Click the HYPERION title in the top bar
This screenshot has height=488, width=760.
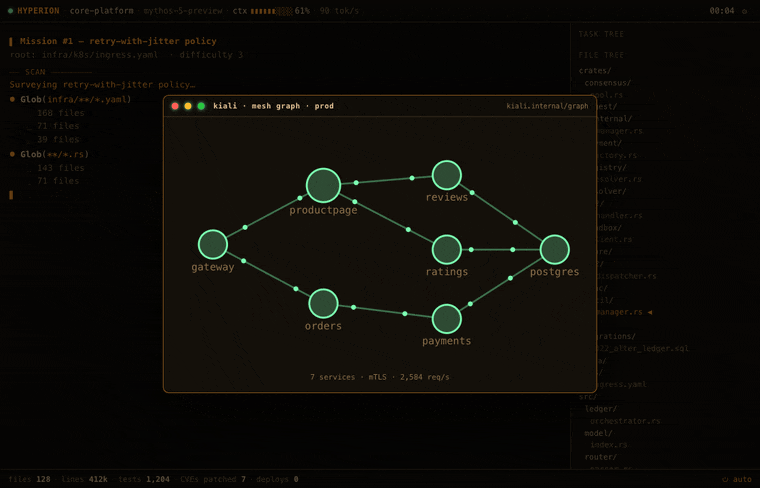click(x=38, y=11)
